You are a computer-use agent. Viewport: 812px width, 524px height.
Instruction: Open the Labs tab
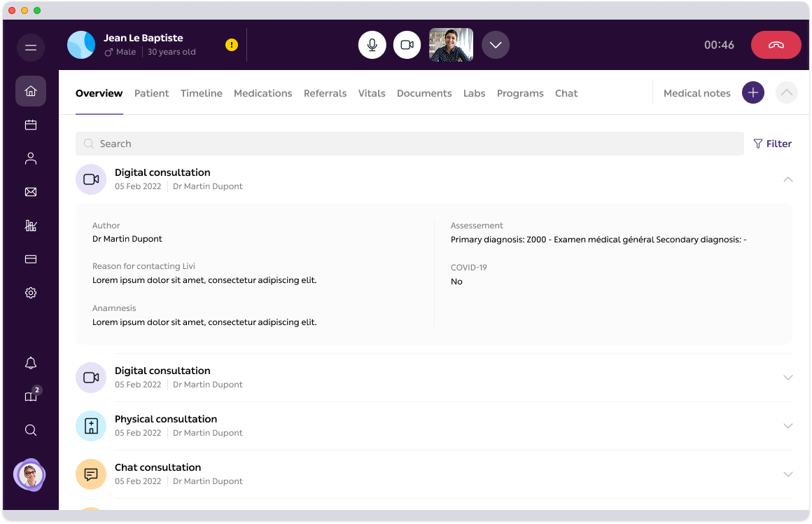coord(475,93)
